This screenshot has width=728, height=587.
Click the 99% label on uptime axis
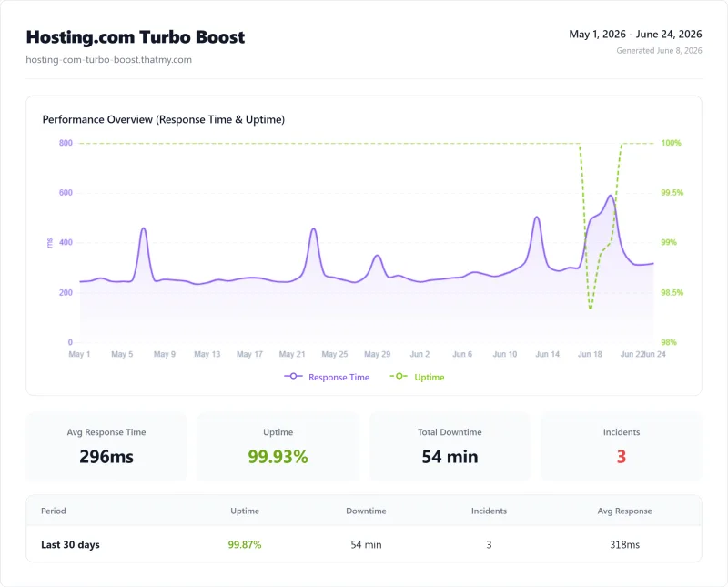(669, 242)
